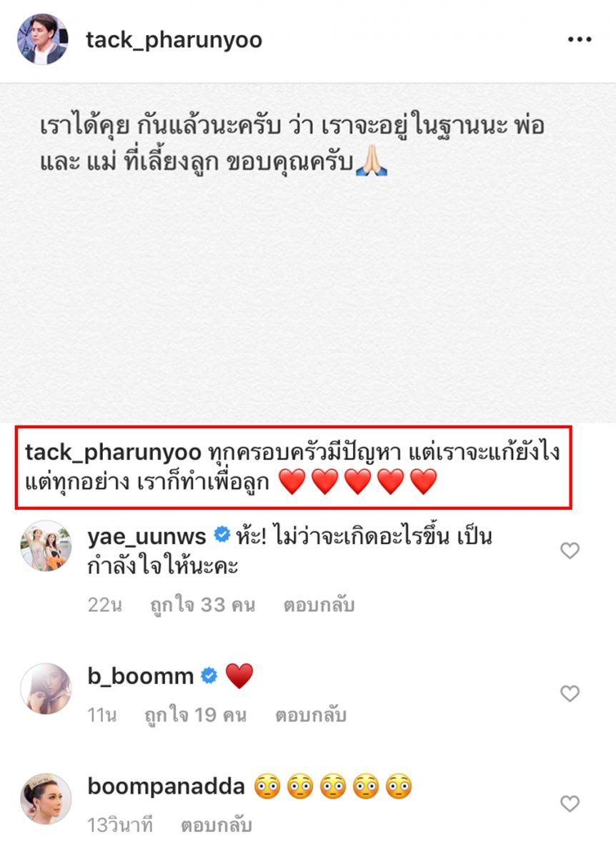Click the verified badge next to yae_uunws
This screenshot has height=858, width=616.
222,536
